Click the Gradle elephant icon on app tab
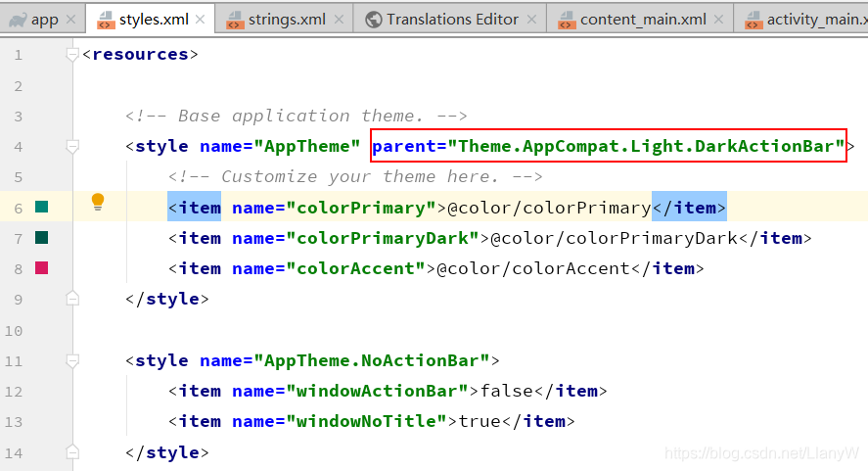The height and width of the screenshot is (471, 868). [x=17, y=21]
